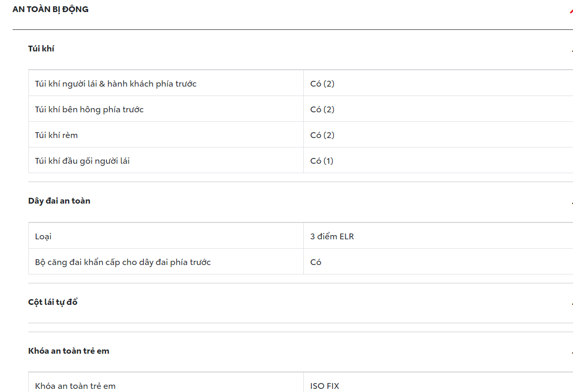This screenshot has width=573, height=392.
Task: Collapse the AN TOÀN BỊ ĐỘNG section header
Action: pos(50,9)
